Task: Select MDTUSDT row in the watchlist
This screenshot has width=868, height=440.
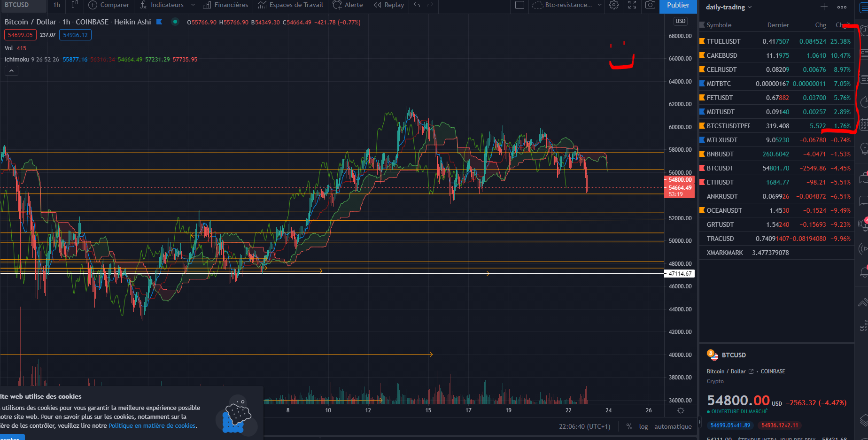Action: click(776, 112)
